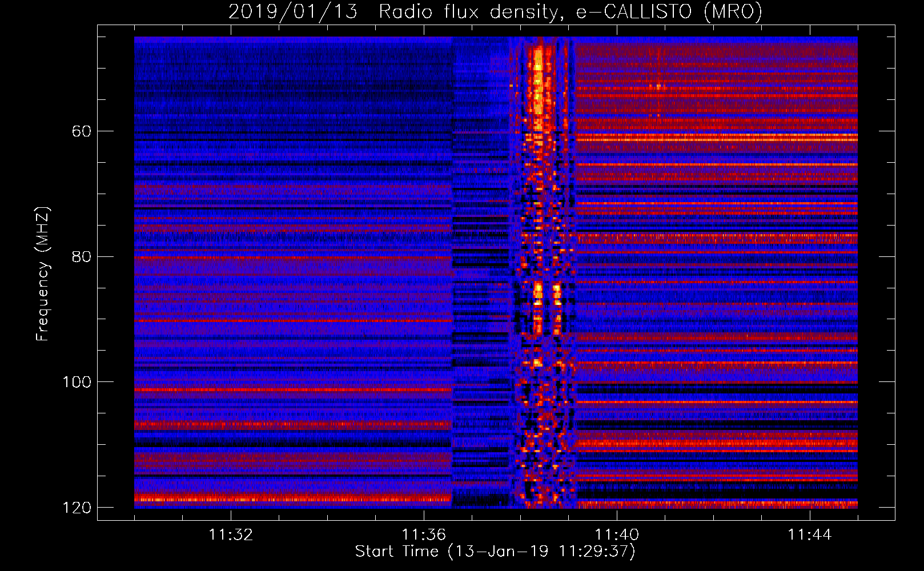Click the 120 frequency tick label
The image size is (924, 571).
point(77,508)
